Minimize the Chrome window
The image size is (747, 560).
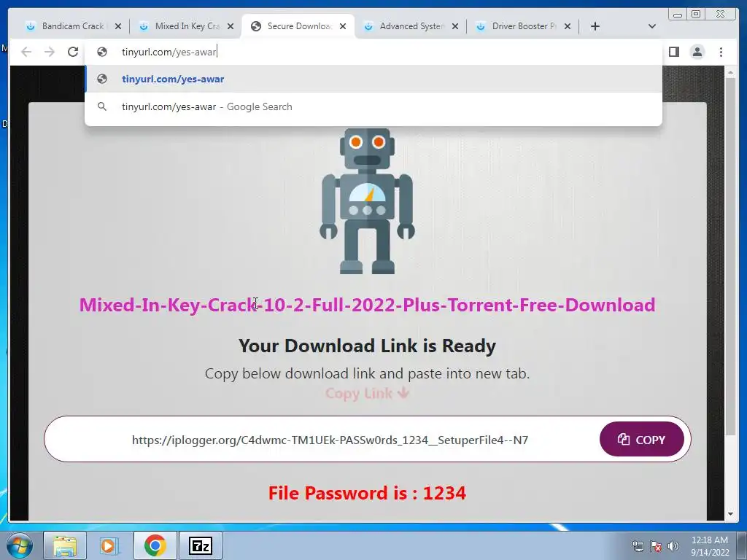coord(678,15)
